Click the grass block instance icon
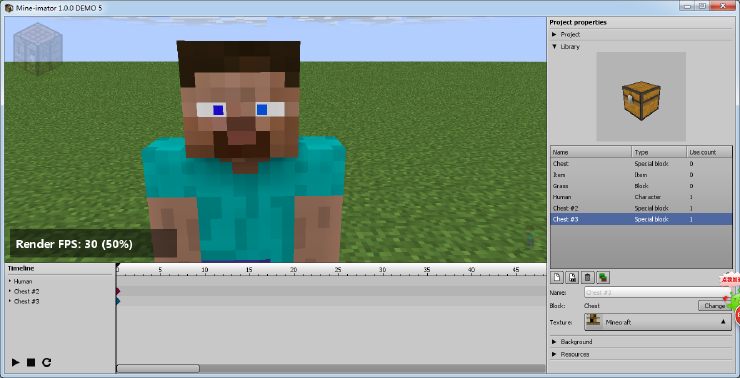 [x=603, y=277]
